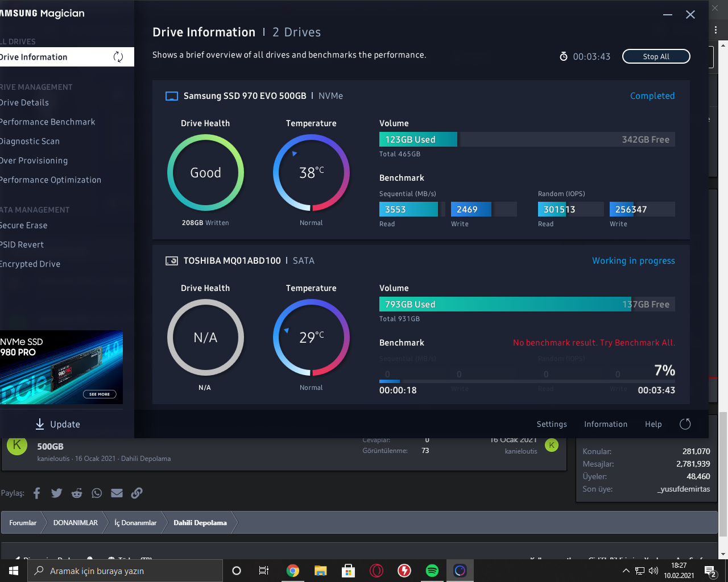The image size is (728, 582).
Task: Click the Samsung SSD 970 EVO drive icon
Action: click(x=171, y=96)
